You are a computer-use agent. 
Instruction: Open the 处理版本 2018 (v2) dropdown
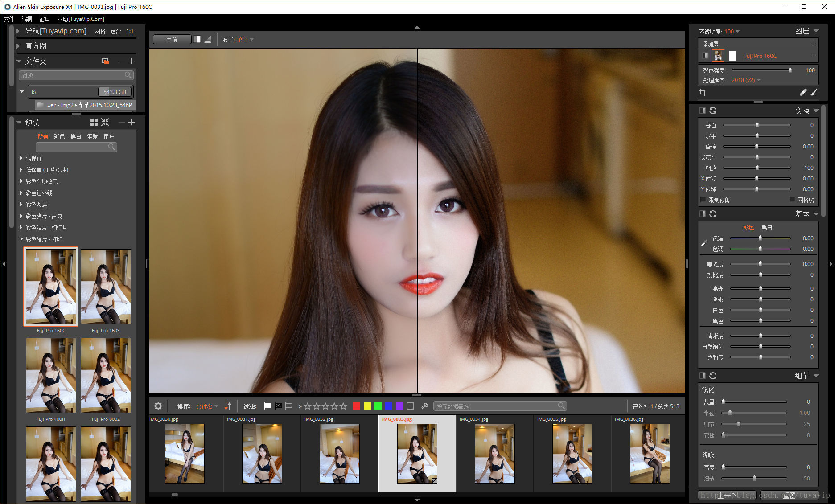(x=746, y=80)
